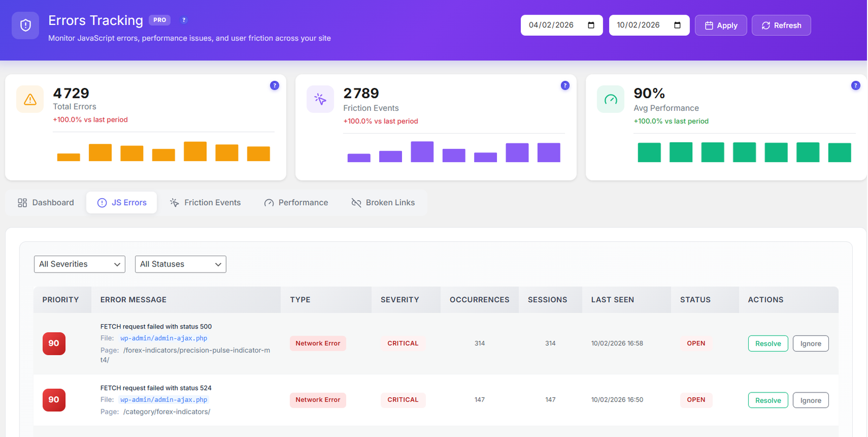Click the gauge icon for Avg Performance
Viewport: 868px width, 437px height.
pyautogui.click(x=610, y=99)
